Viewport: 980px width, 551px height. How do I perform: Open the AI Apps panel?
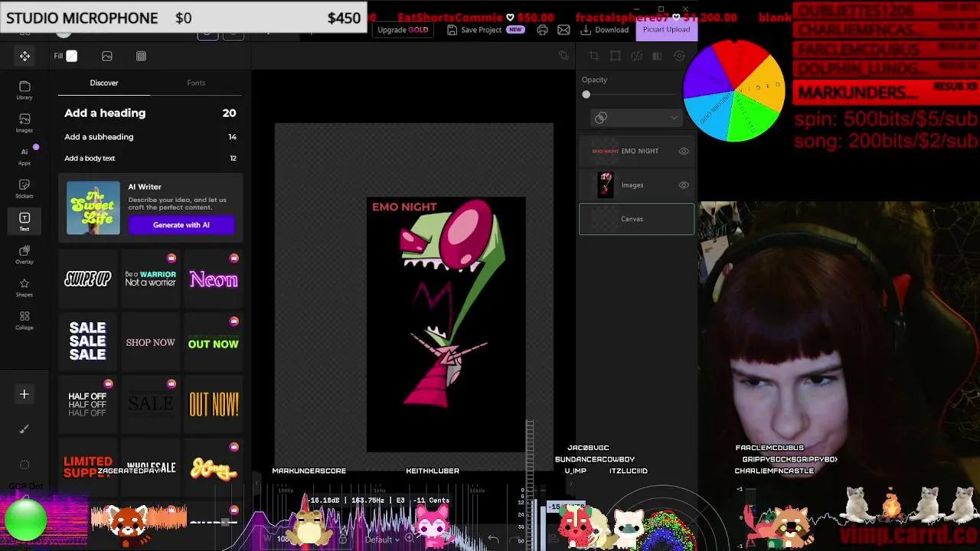[24, 155]
